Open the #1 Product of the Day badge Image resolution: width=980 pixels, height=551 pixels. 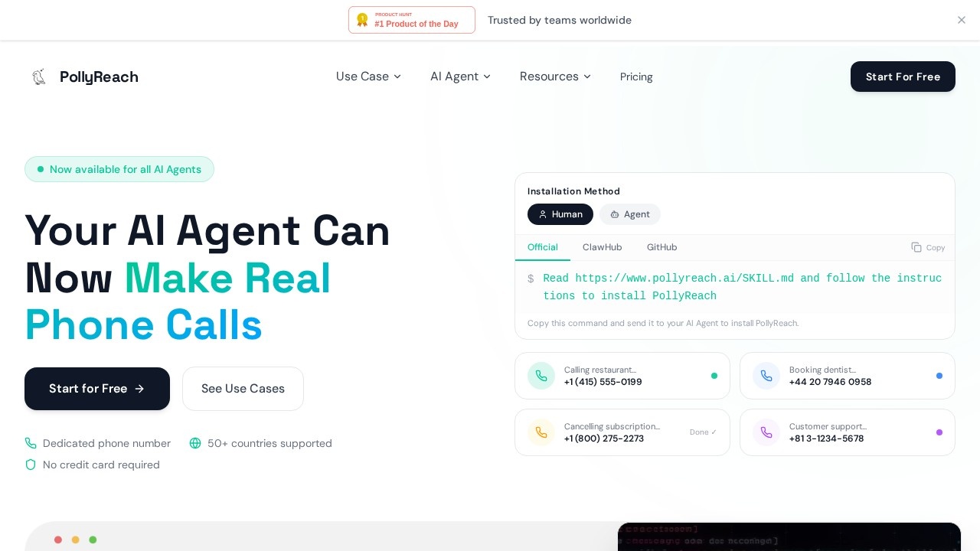click(412, 20)
